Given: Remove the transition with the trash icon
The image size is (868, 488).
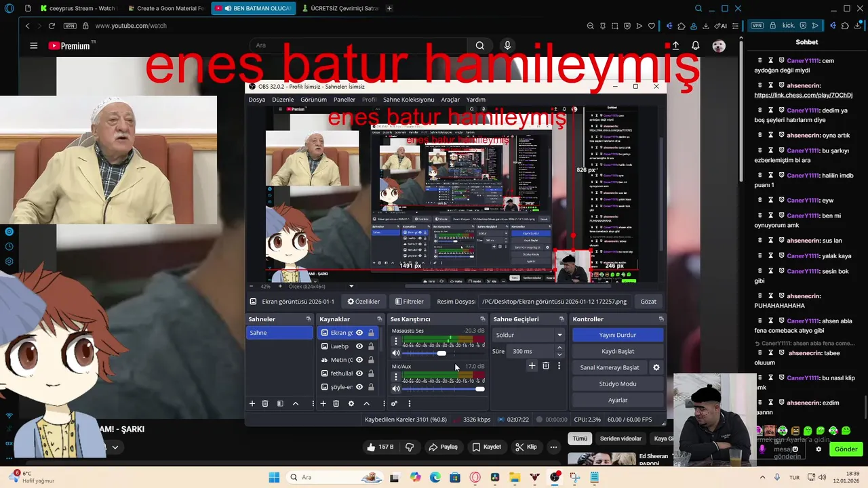Looking at the screenshot, I should [x=545, y=365].
